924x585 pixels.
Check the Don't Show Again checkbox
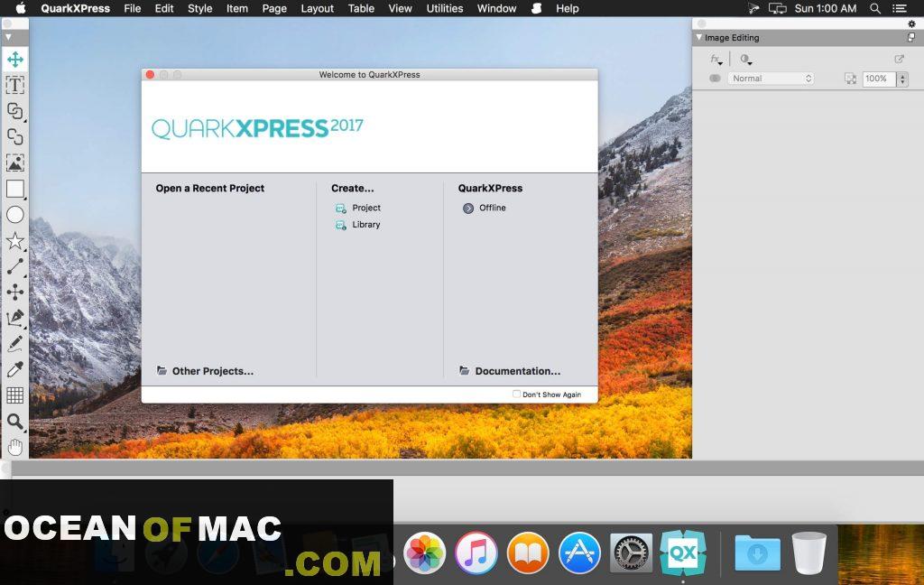(516, 394)
